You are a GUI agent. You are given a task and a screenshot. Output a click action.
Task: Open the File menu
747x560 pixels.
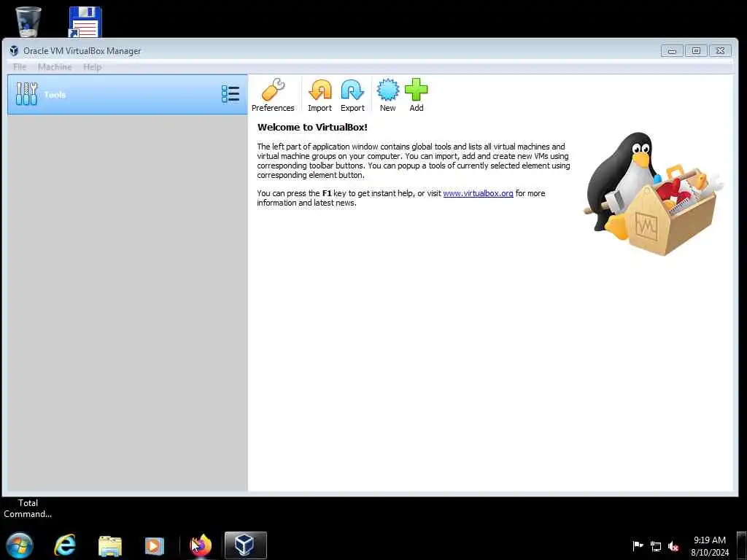coord(20,67)
